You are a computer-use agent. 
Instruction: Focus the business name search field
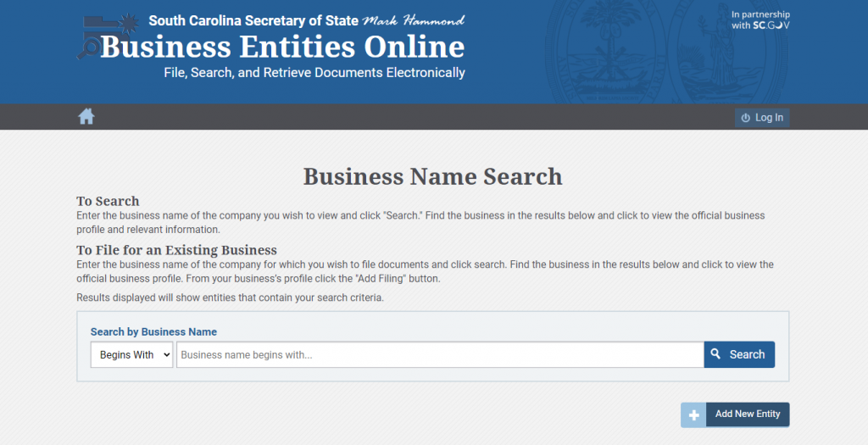[x=440, y=355]
